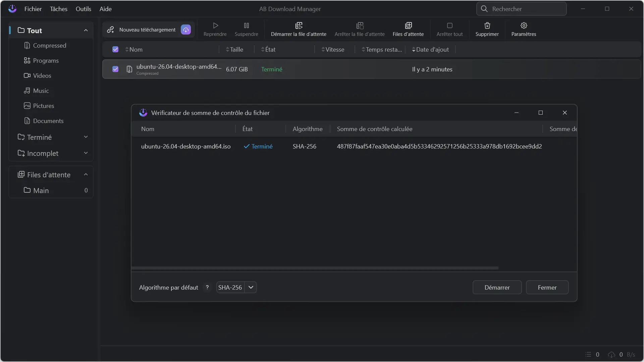Click the help question mark next to Algorithme par défaut

[x=207, y=288]
